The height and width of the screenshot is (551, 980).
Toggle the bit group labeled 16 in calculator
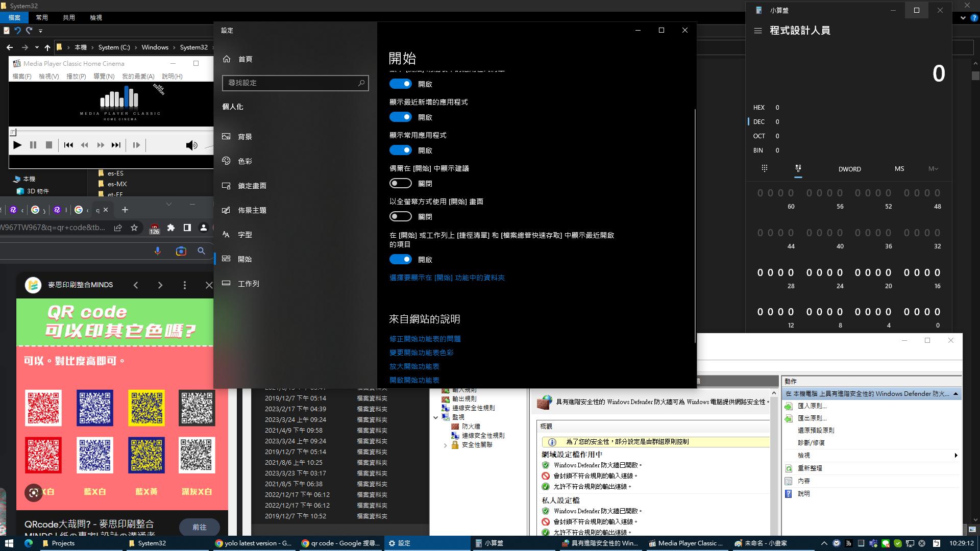tap(922, 273)
